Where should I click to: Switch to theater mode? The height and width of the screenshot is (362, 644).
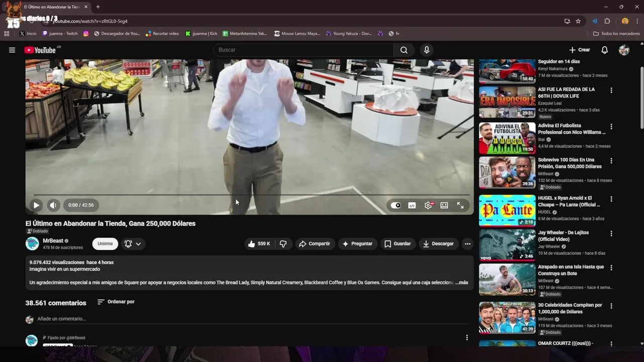(444, 205)
